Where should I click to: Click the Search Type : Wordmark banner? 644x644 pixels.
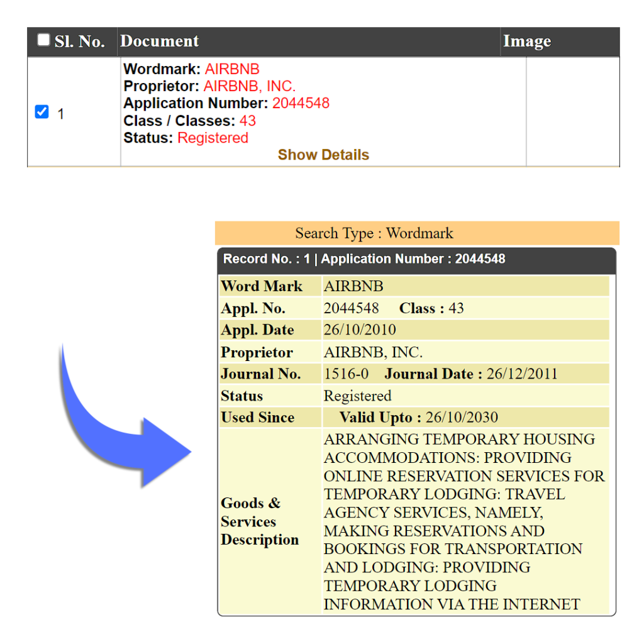tap(374, 233)
